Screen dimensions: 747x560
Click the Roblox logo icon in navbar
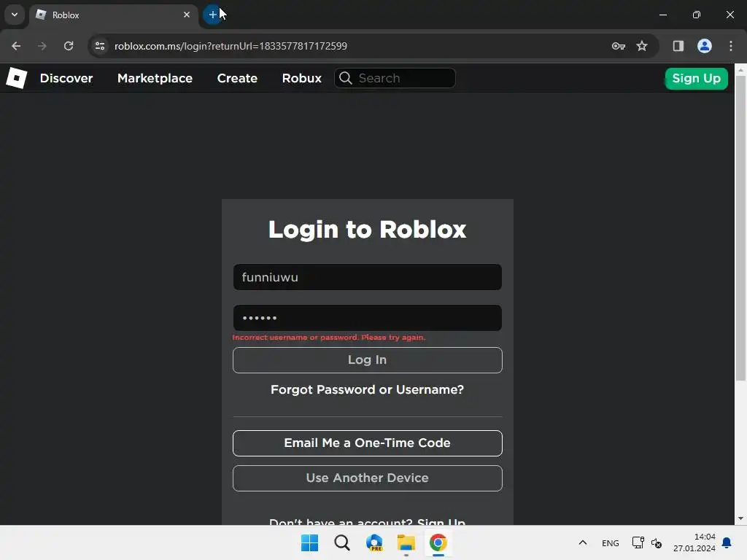pyautogui.click(x=17, y=78)
